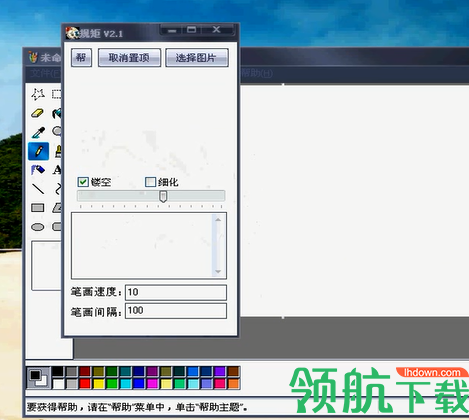Viewport: 469px width, 420px height.
Task: Click the empty list box area
Action: [x=142, y=245]
